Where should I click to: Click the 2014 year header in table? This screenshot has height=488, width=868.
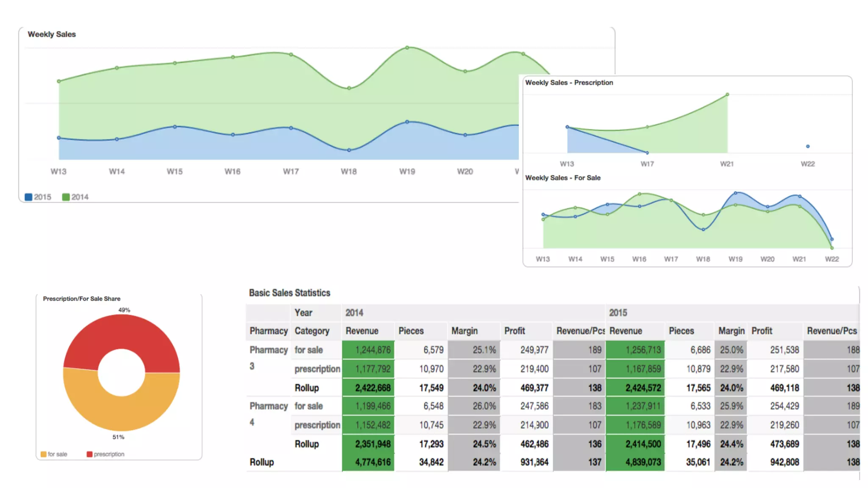point(354,313)
